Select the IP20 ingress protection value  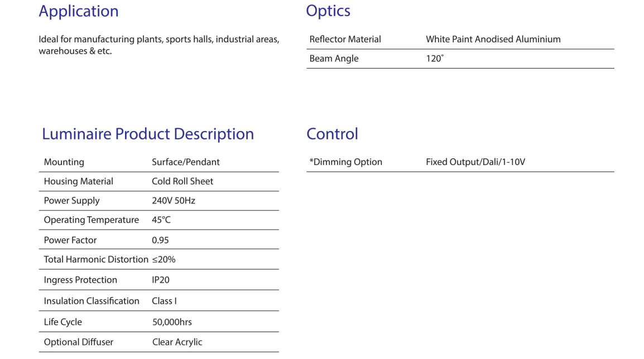[x=161, y=280]
